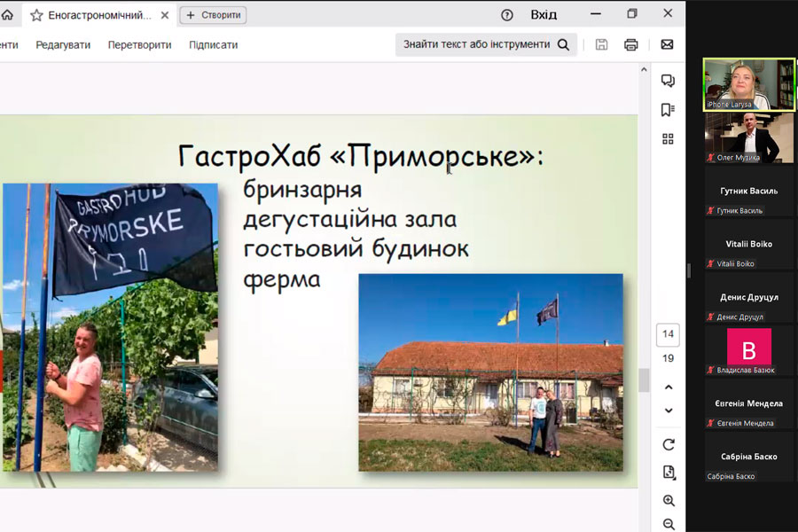This screenshot has width=798, height=532.
Task: Zoom out using the magnifier minus
Action: [x=669, y=524]
